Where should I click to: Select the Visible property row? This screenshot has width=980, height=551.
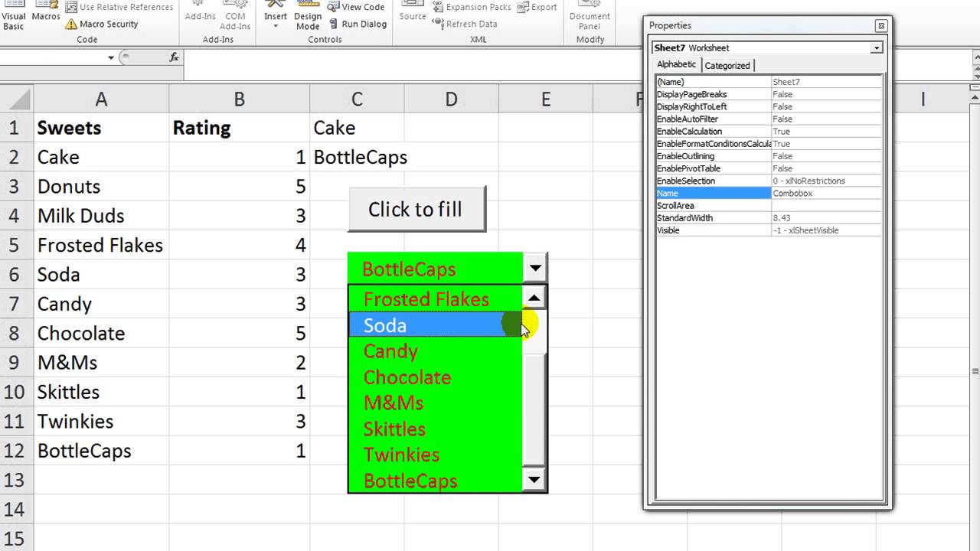pos(769,230)
